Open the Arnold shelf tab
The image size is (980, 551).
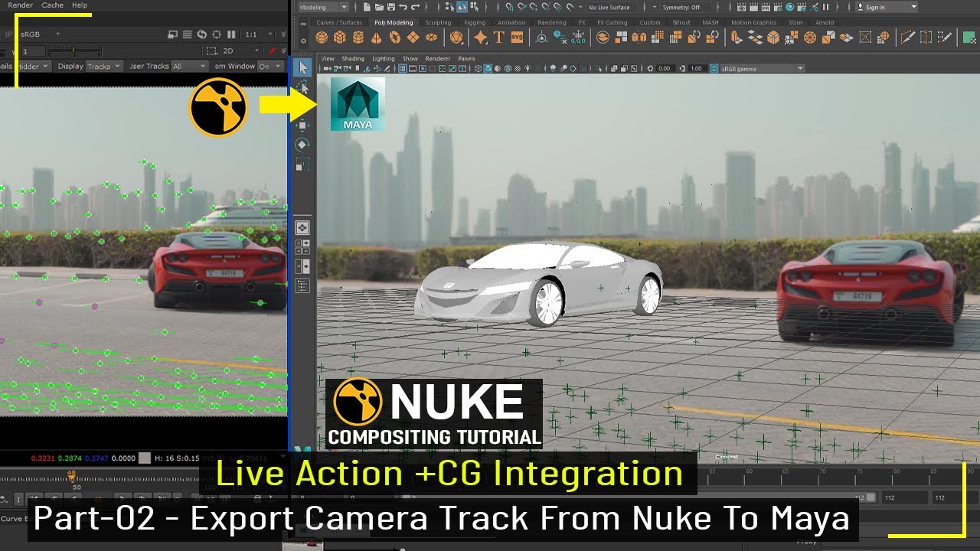point(825,23)
